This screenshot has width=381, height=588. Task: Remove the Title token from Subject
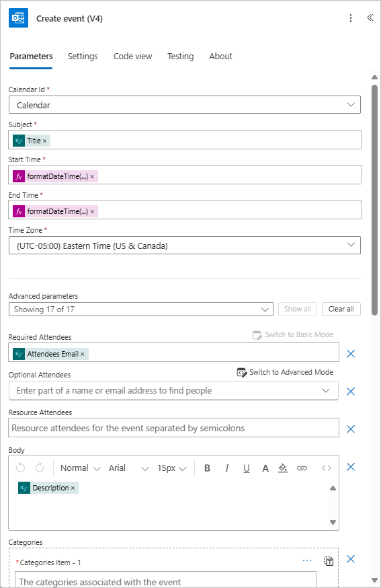pos(44,141)
